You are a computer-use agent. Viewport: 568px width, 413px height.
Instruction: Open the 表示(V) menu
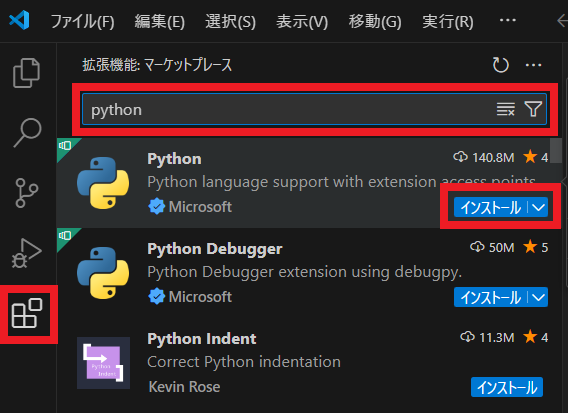[x=302, y=21]
